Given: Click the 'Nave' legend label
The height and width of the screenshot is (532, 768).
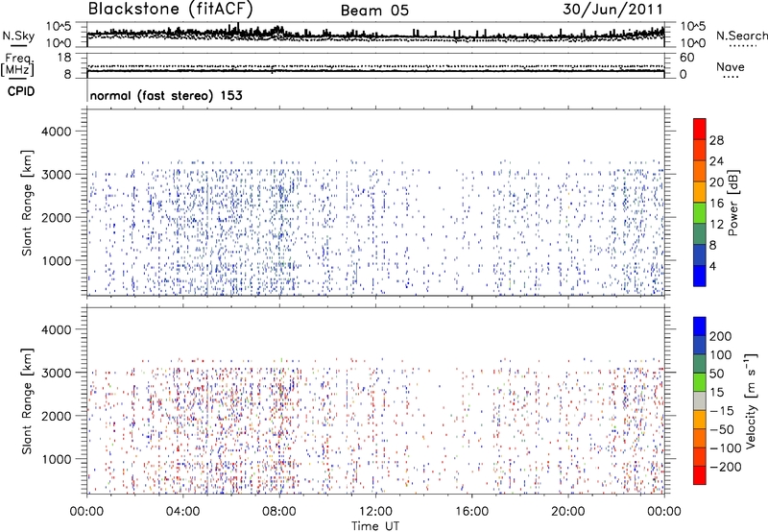Looking at the screenshot, I should click(731, 66).
